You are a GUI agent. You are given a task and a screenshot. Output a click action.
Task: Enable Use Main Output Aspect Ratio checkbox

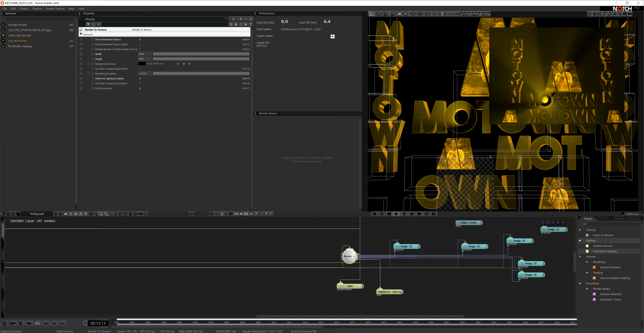140,69
